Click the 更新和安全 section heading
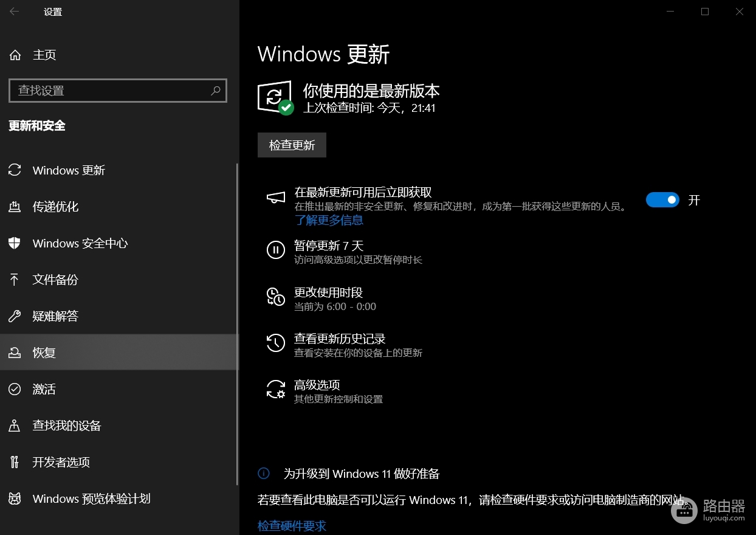Viewport: 756px width, 535px height. 37,126
